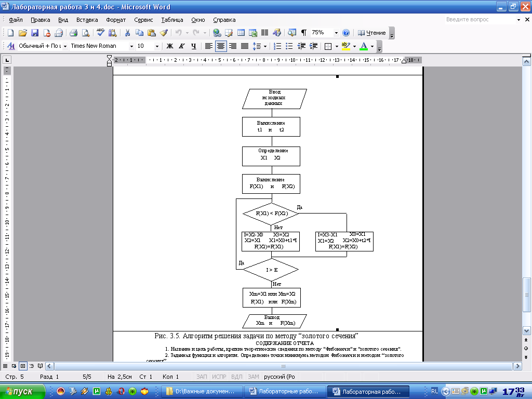Click the Columns icon
Viewport: 532px width, 399px height.
coord(264,33)
